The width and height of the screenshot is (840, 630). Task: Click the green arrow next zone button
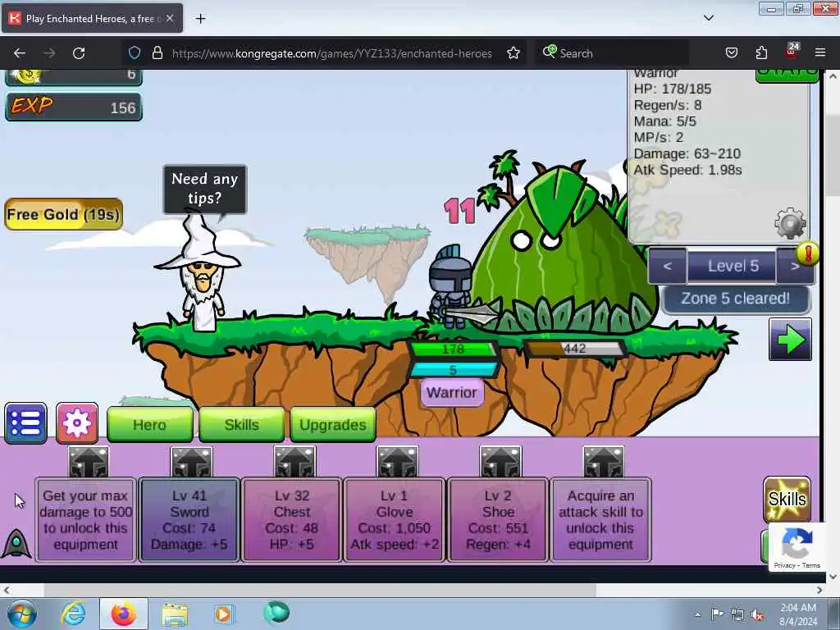[790, 340]
